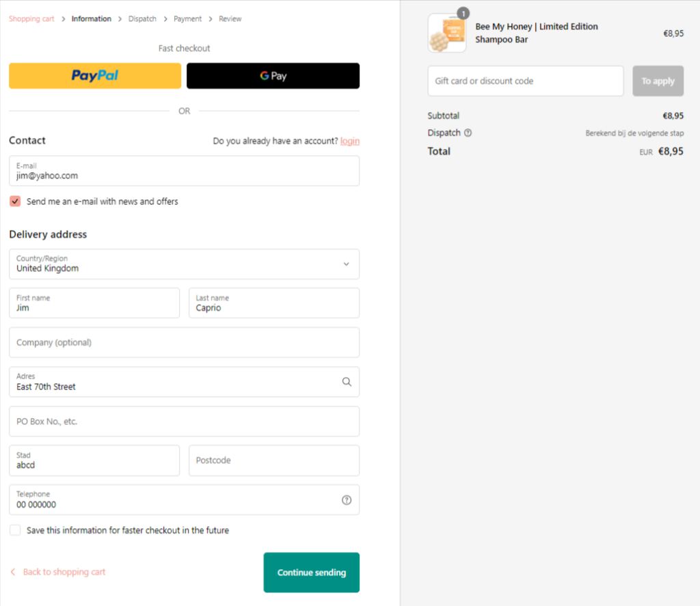Click the address search magnifier icon
This screenshot has height=606, width=700.
pyautogui.click(x=347, y=381)
